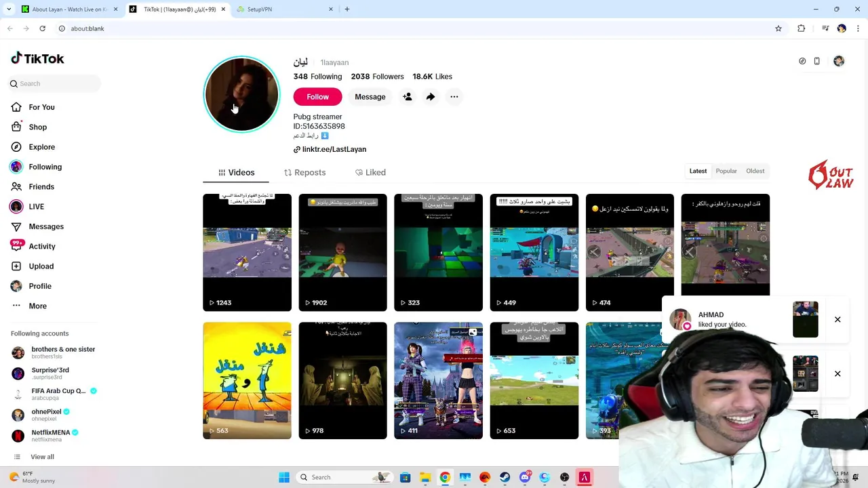Open video with 653 views

click(x=534, y=380)
